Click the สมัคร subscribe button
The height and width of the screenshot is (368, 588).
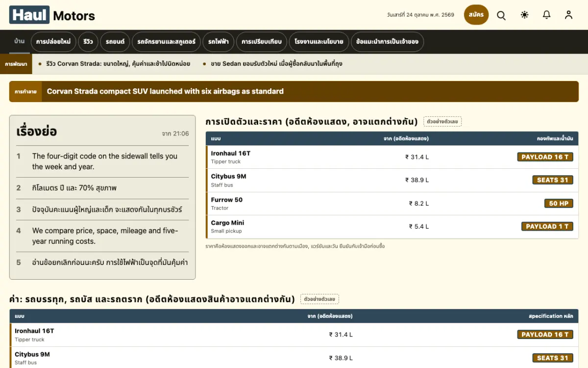[x=476, y=15]
